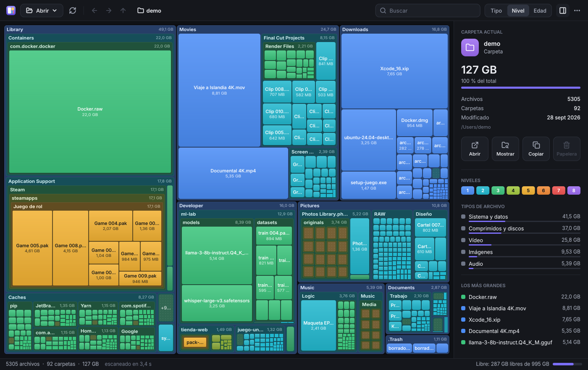Click the Copiar path button
Screen dimensions: 588x370
click(x=536, y=149)
